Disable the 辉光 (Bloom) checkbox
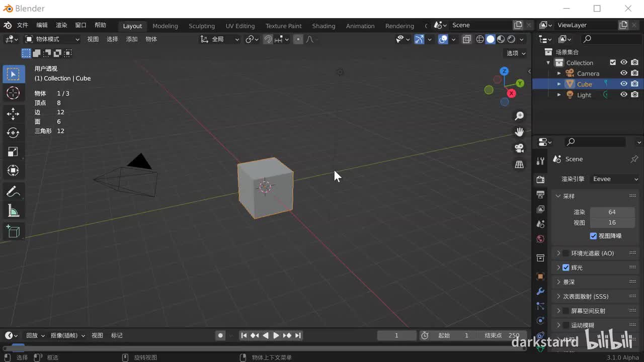 [x=566, y=267]
